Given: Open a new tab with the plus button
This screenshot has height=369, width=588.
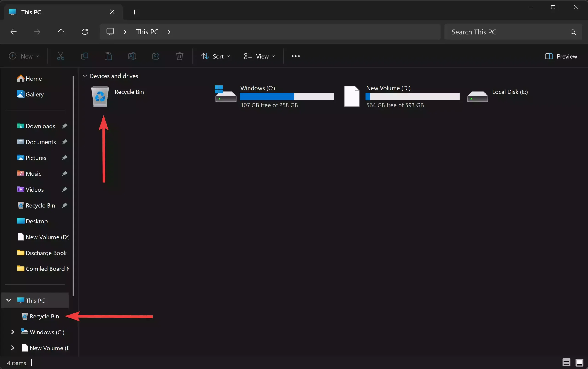Looking at the screenshot, I should coord(134,12).
